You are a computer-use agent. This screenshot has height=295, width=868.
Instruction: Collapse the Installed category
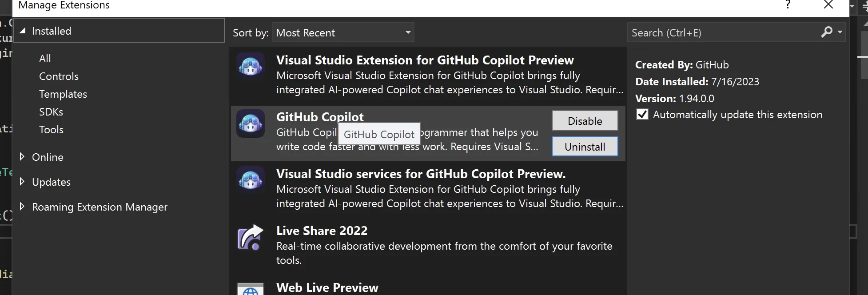(23, 31)
